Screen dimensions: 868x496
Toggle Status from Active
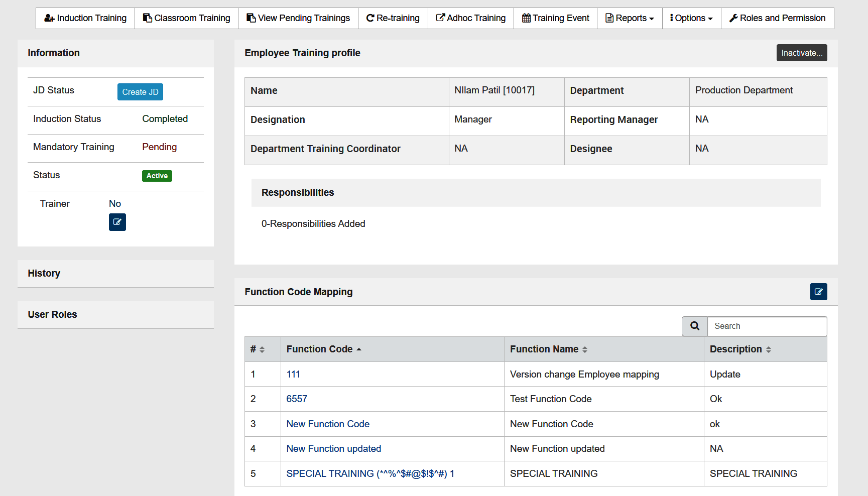[x=157, y=176]
